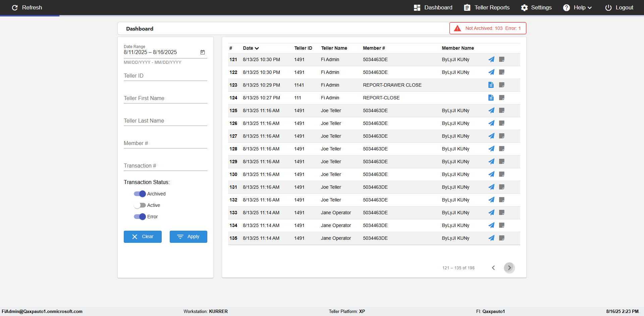Click the 8/16/25 2:23 PM timestamp

click(623, 311)
